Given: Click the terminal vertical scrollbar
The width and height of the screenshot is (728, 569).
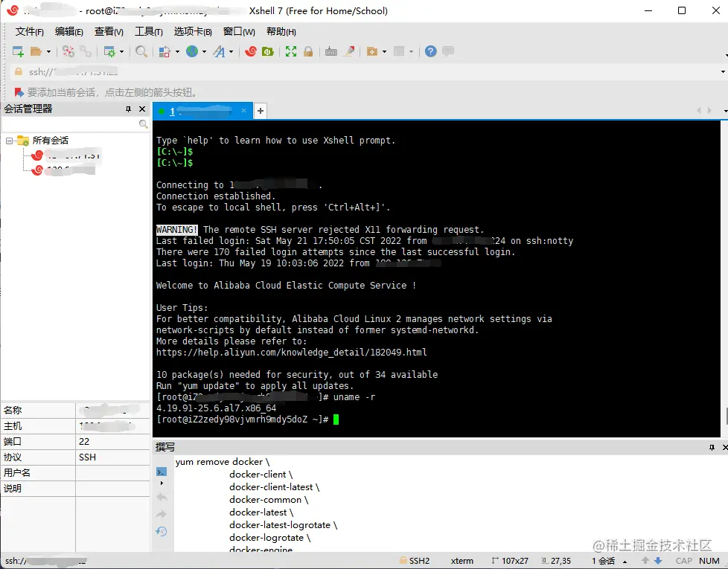Looking at the screenshot, I should 724,278.
